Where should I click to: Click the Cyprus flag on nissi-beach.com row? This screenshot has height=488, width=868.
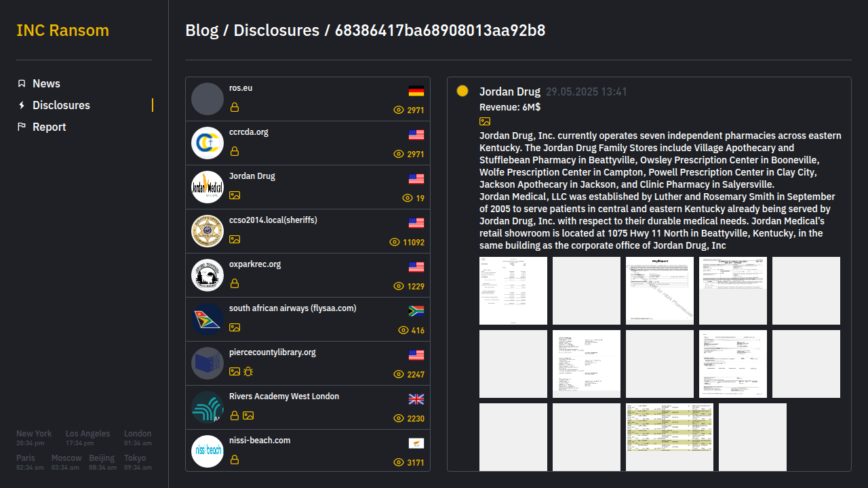[416, 443]
